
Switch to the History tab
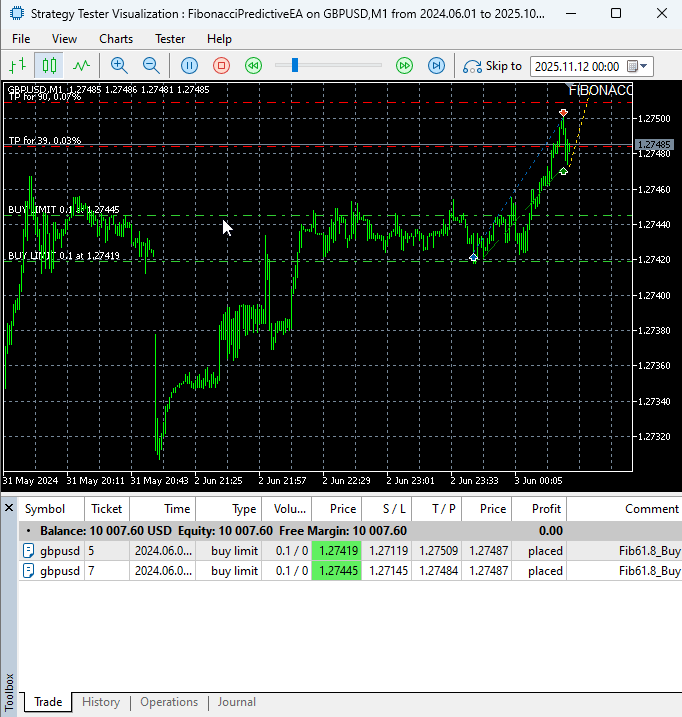101,702
